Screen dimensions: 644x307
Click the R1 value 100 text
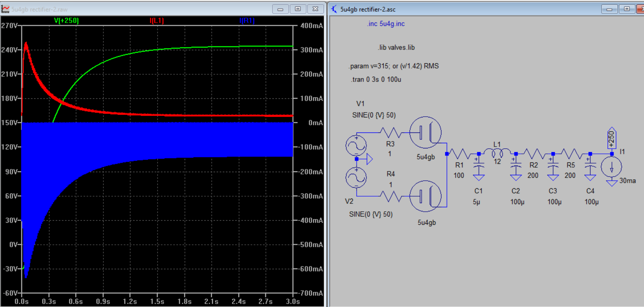(x=459, y=176)
